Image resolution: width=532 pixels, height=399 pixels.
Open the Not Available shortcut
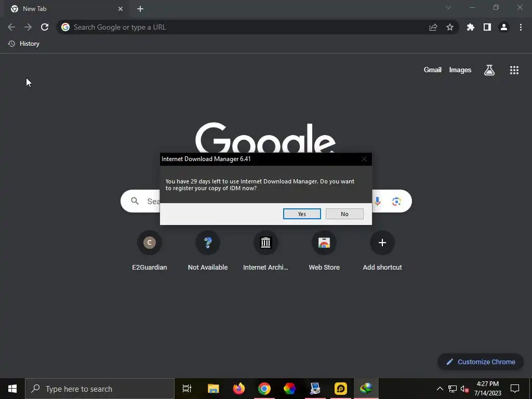[208, 251]
